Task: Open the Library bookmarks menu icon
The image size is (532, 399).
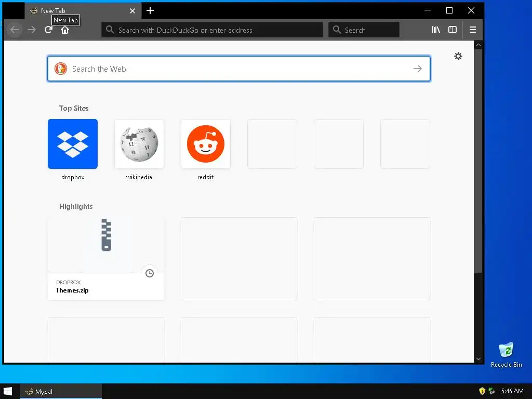Action: click(436, 30)
